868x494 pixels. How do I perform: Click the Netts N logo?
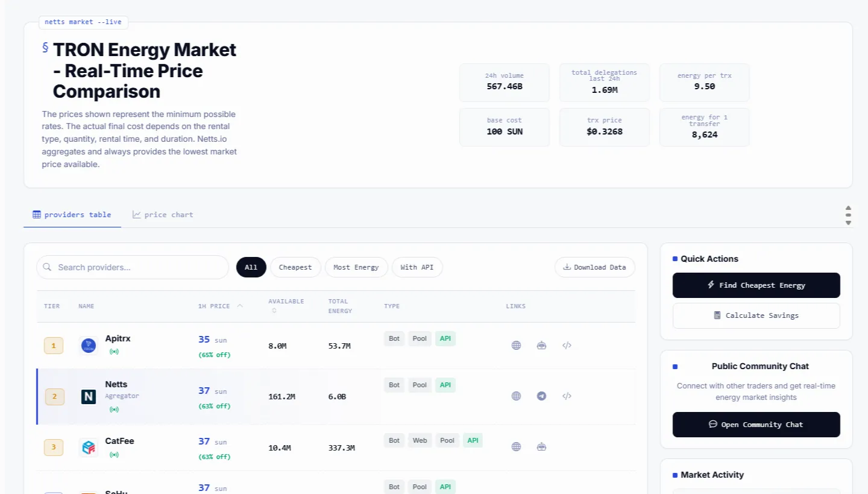point(89,396)
